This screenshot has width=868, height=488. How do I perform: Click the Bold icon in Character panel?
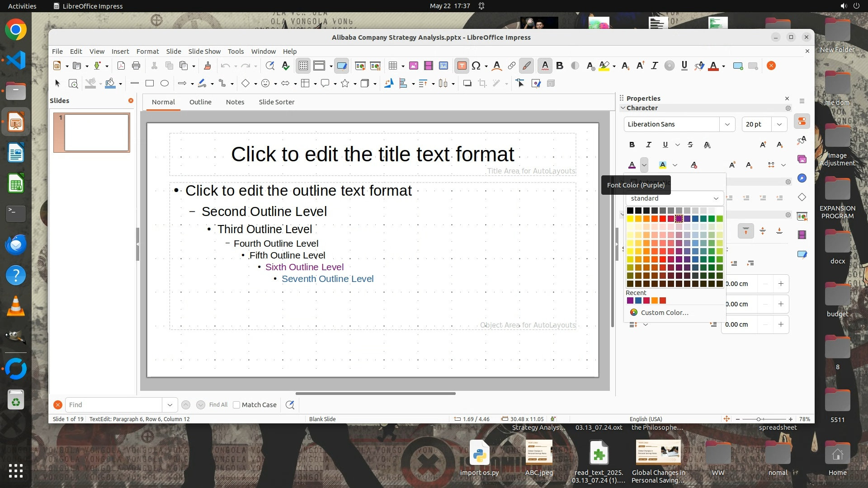pos(632,145)
